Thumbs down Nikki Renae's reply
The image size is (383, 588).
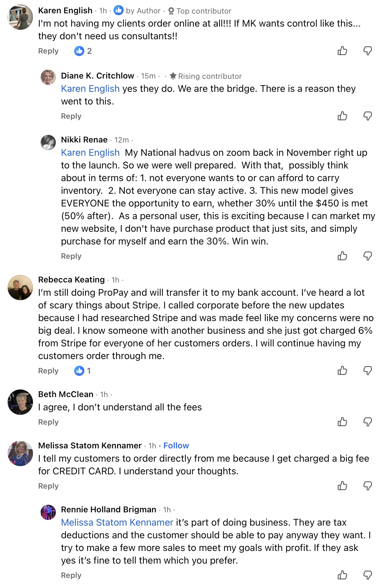pyautogui.click(x=367, y=256)
